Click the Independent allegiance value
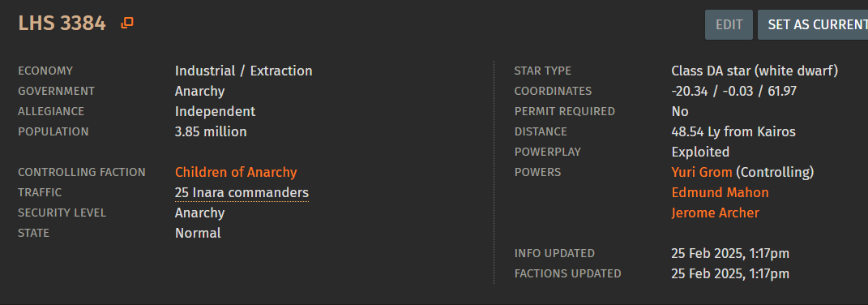This screenshot has height=305, width=868. pos(216,111)
